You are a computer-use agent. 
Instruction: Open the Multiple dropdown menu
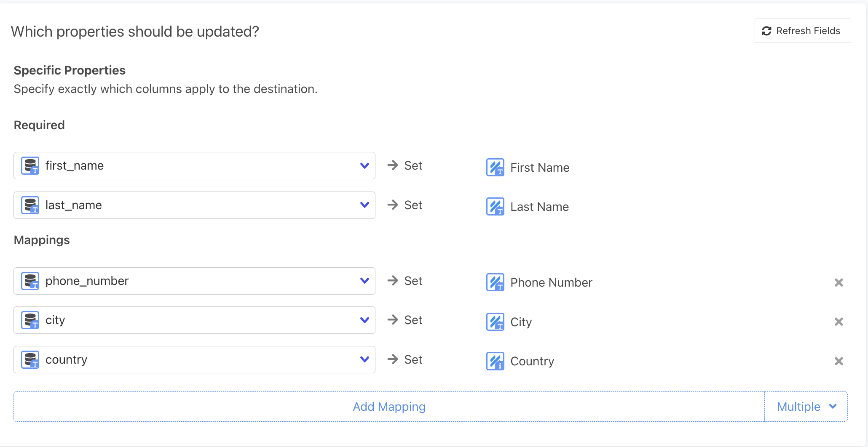(806, 407)
